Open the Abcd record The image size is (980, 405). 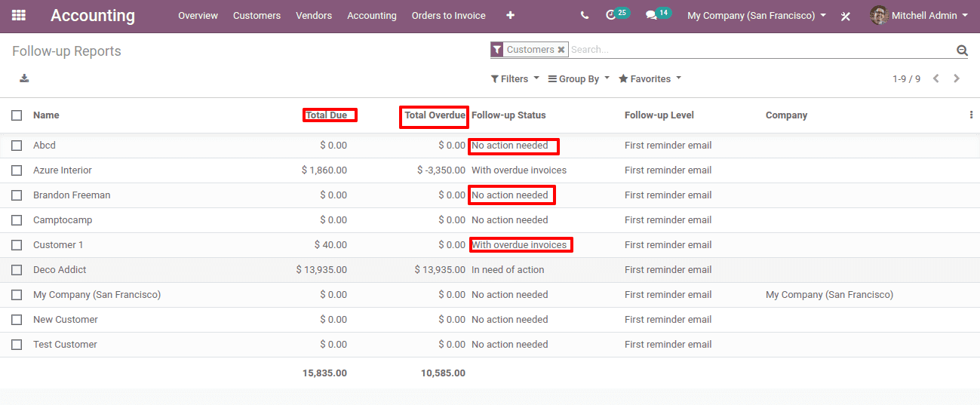click(x=45, y=146)
